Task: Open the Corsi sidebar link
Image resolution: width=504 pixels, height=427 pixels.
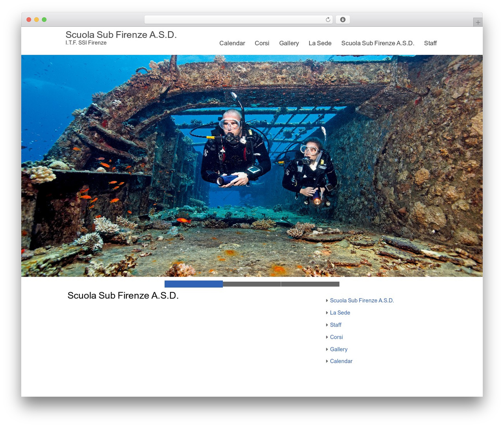Action: 336,337
